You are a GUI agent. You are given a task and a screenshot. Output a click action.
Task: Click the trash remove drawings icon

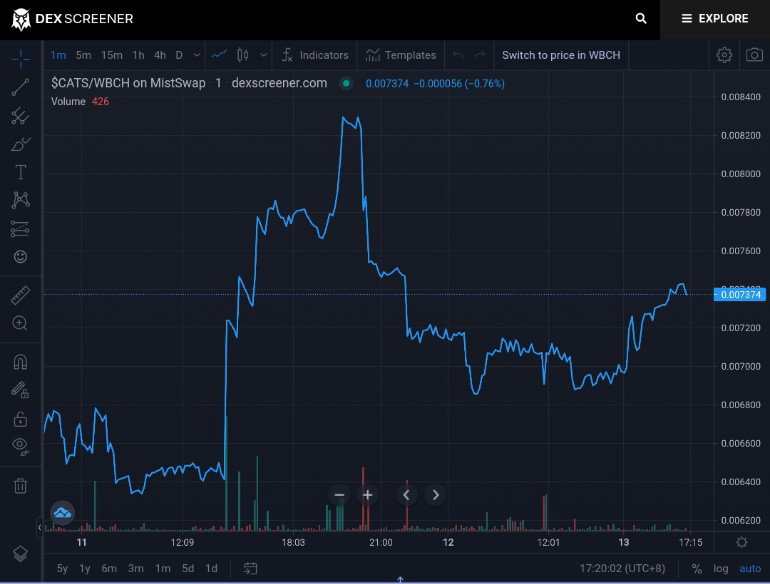click(x=20, y=485)
